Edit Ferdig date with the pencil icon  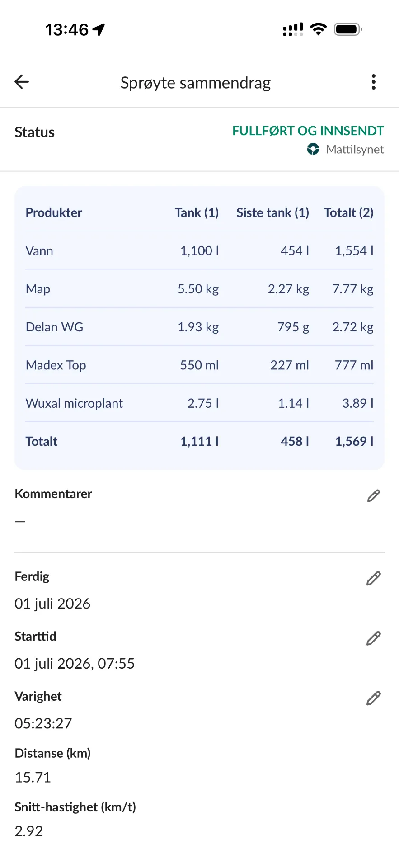click(x=373, y=578)
